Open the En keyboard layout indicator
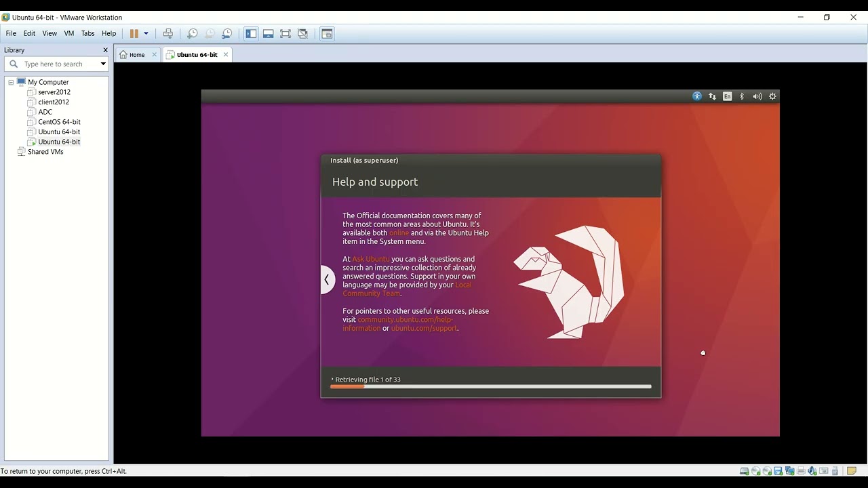868x488 pixels. 727,96
